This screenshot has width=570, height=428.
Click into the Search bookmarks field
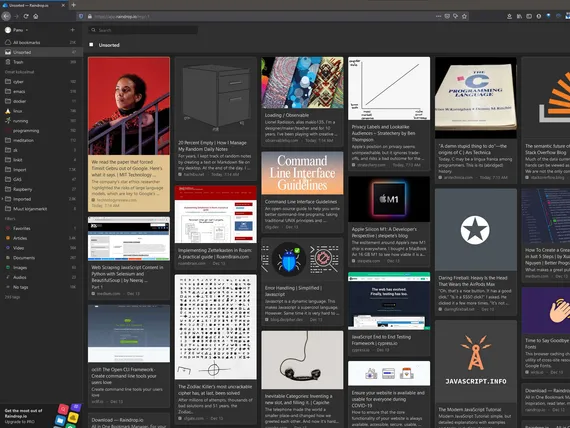point(144,30)
